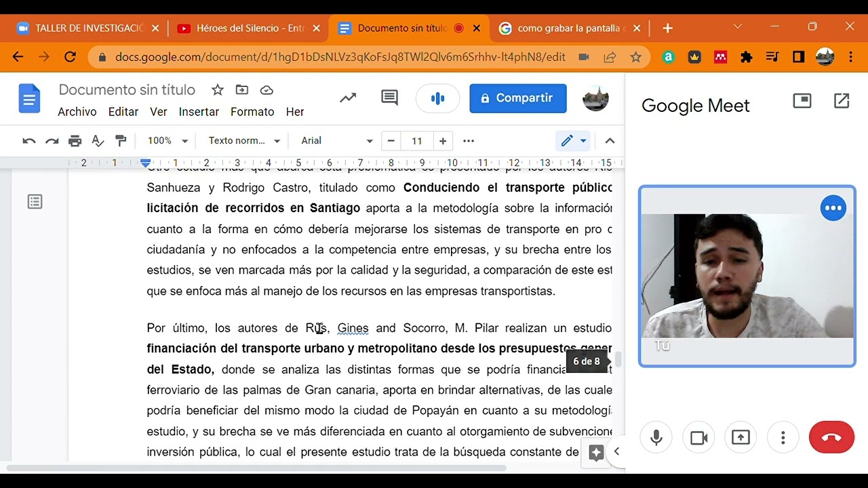Open account profile picture in Docs
This screenshot has width=868, height=488.
pos(595,98)
